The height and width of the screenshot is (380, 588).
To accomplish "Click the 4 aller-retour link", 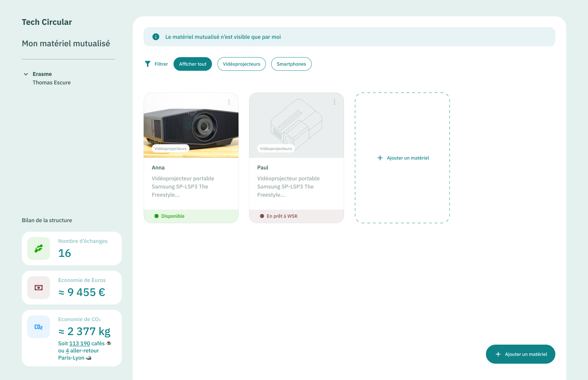I will [67, 351].
